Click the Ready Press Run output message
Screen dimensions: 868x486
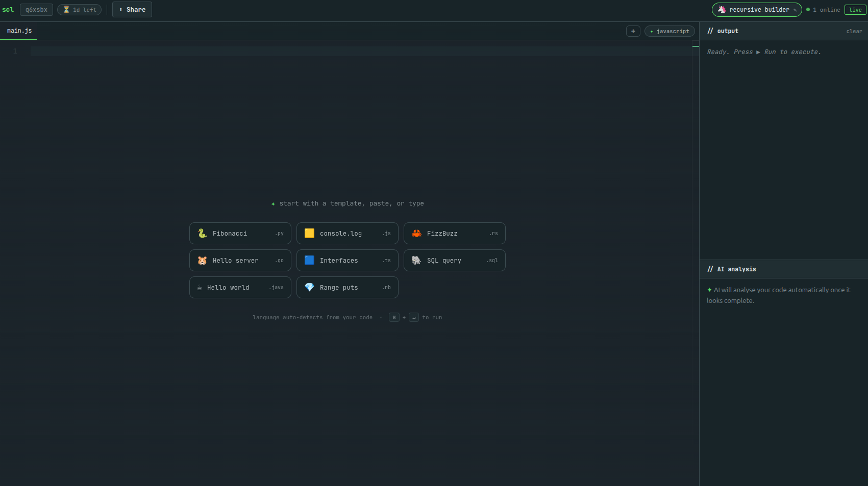coord(764,52)
